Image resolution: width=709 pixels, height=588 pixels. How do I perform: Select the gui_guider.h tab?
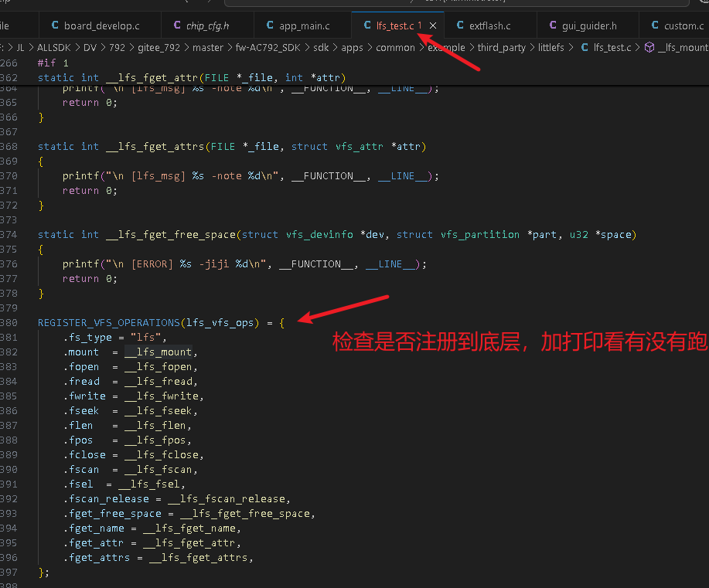coord(589,25)
